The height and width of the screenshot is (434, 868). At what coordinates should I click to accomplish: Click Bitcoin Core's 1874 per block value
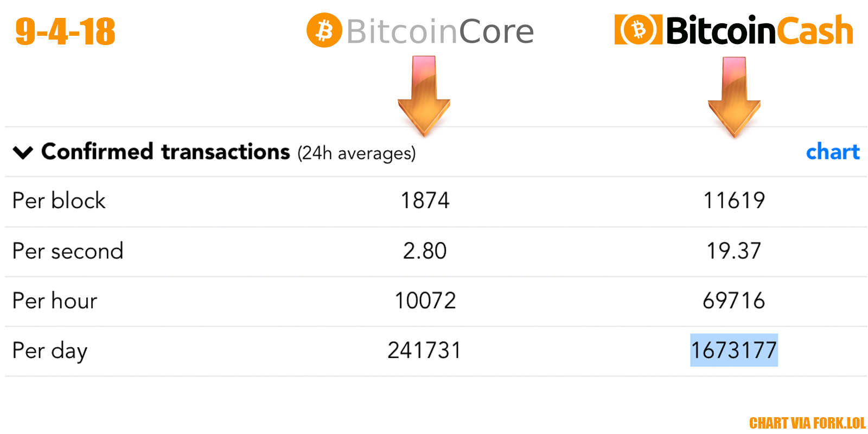click(425, 201)
